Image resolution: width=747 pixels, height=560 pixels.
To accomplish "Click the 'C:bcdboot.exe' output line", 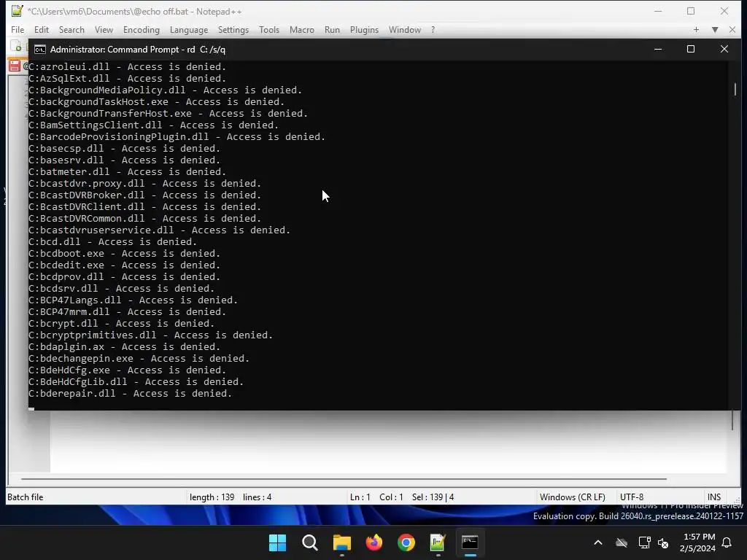I will (124, 254).
